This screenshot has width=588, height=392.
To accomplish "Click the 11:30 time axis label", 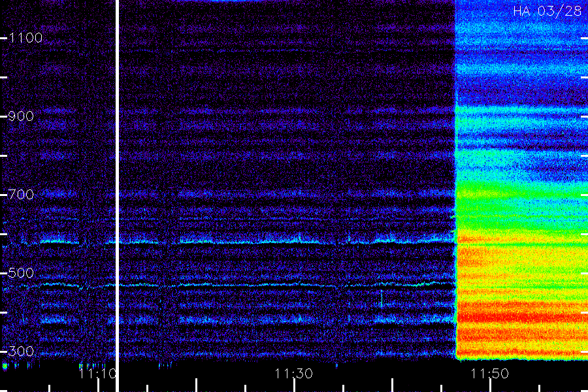I will [x=293, y=374].
